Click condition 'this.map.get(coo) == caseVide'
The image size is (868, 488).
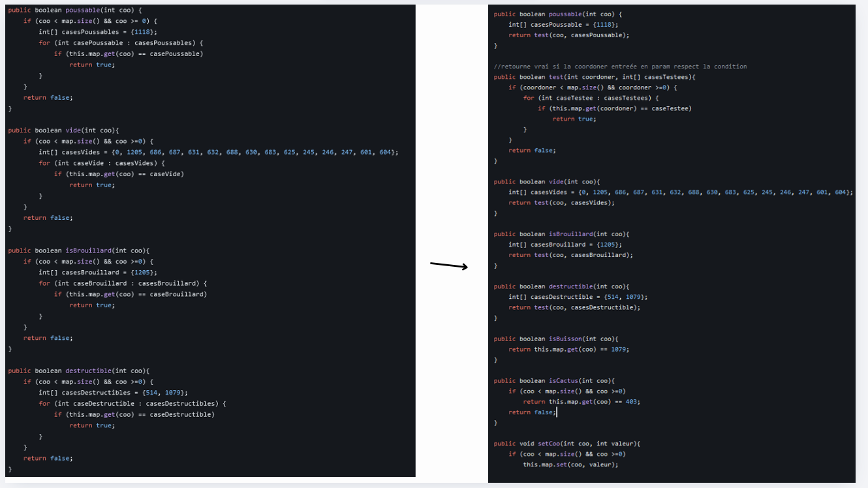[x=125, y=174]
